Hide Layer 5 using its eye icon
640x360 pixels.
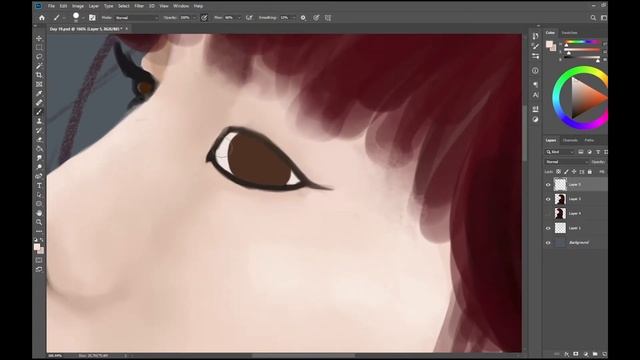[548, 184]
